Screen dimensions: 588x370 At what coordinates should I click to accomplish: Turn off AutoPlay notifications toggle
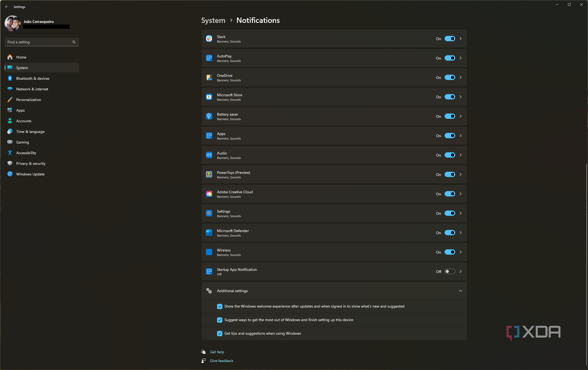(x=450, y=58)
